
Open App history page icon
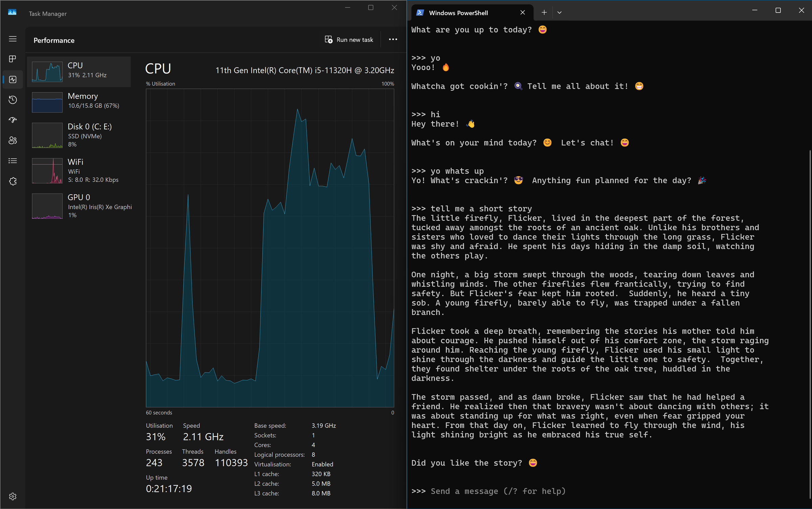point(13,100)
